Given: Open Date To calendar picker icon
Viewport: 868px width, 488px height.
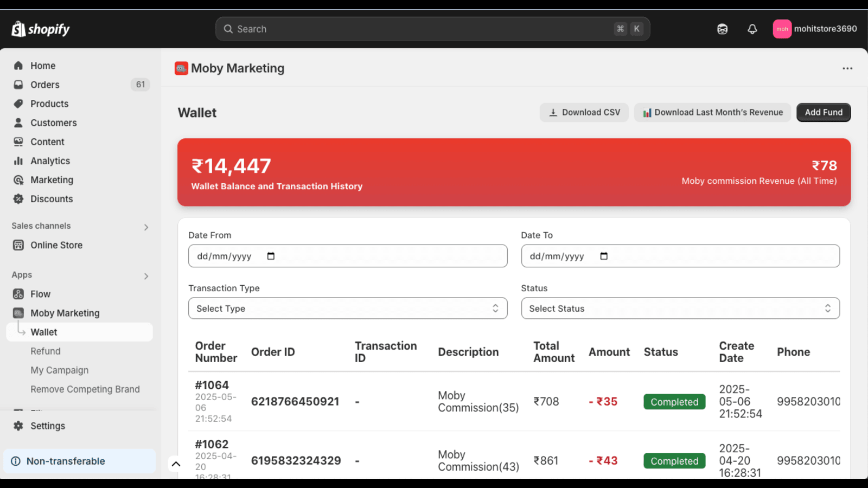Looking at the screenshot, I should [604, 256].
